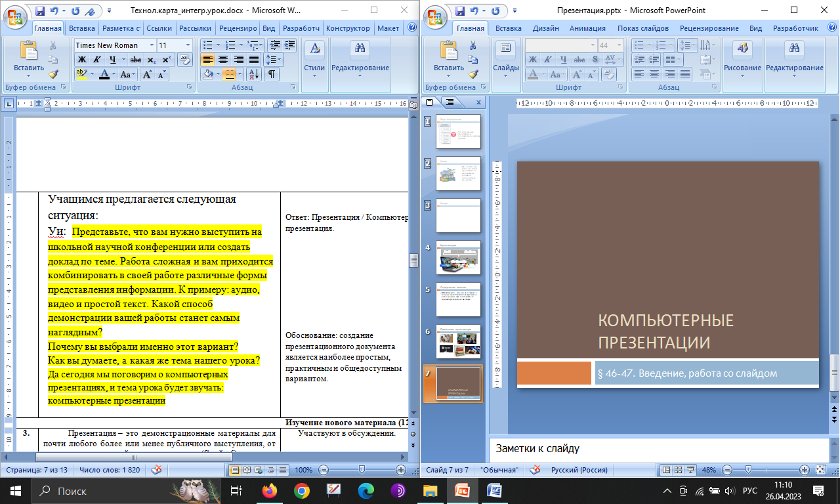Clear formatting with the eraser icon in Word
This screenshot has width=840, height=504.
click(185, 60)
